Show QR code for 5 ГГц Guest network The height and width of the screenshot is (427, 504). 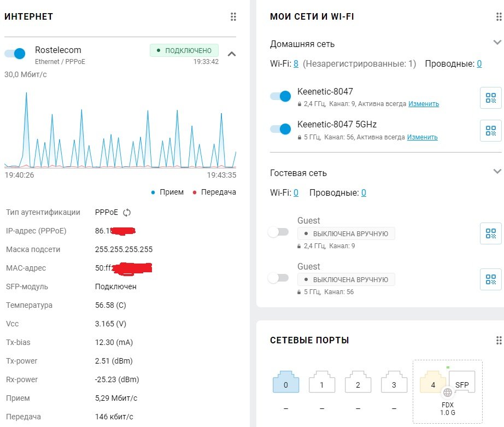[490, 279]
